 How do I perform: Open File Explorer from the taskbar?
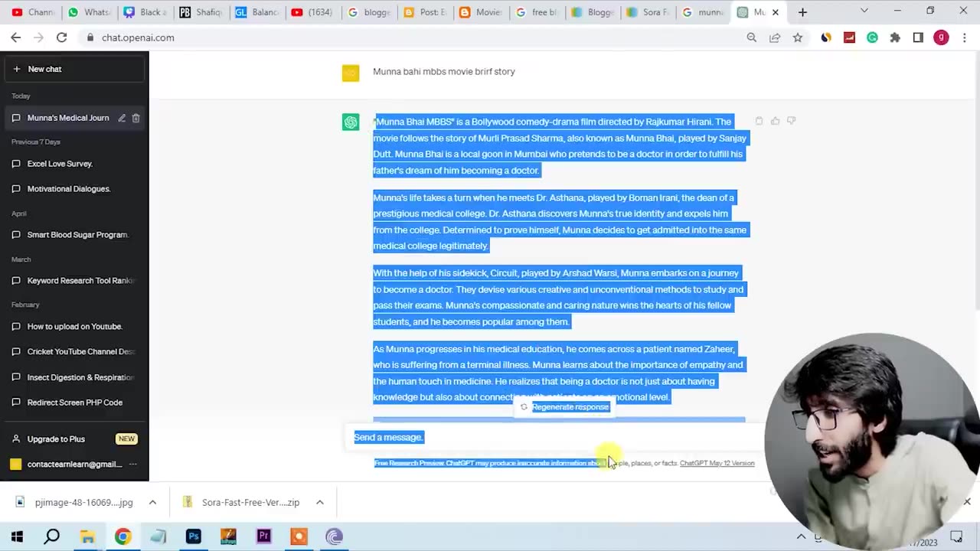point(87,536)
